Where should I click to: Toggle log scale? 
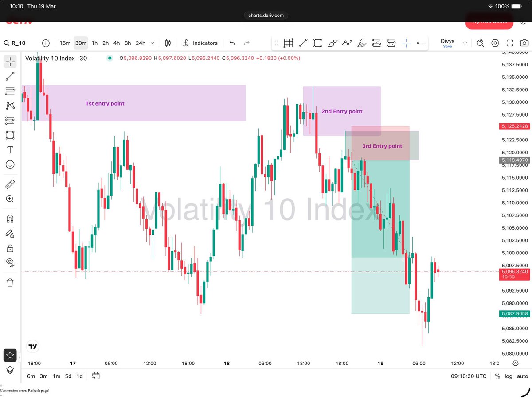(508, 376)
